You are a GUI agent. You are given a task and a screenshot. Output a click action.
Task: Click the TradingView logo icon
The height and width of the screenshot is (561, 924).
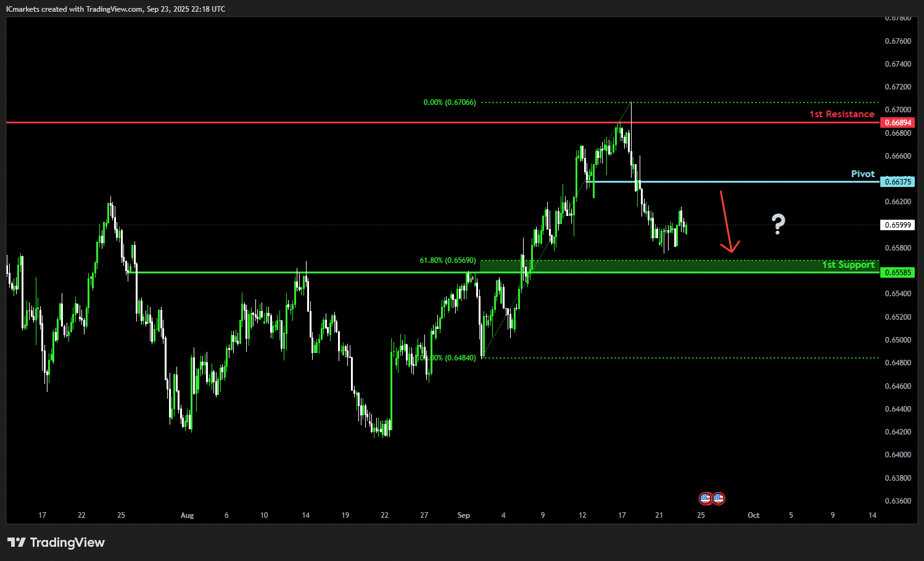point(17,542)
